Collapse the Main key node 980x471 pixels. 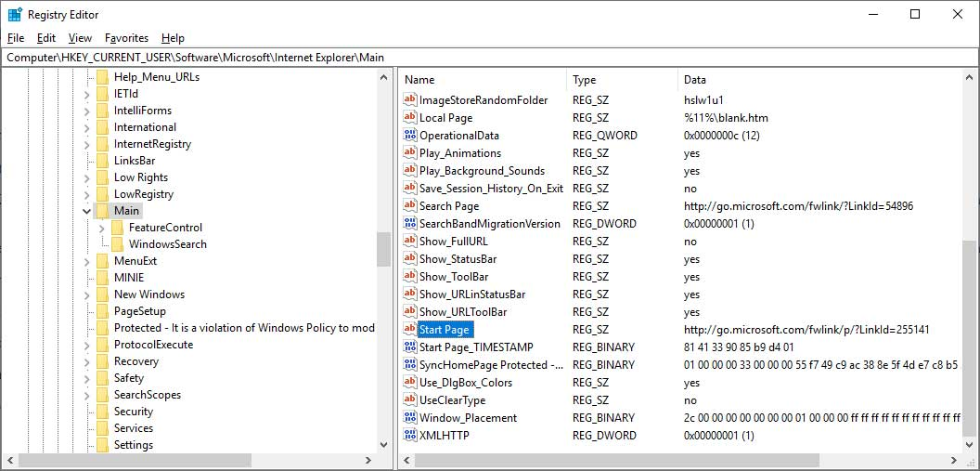point(87,212)
